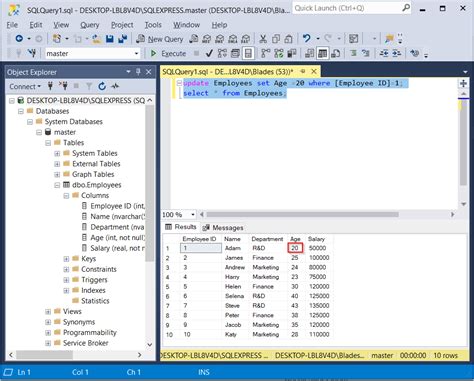Expand the Views folder
The height and width of the screenshot is (381, 474).
(x=48, y=312)
